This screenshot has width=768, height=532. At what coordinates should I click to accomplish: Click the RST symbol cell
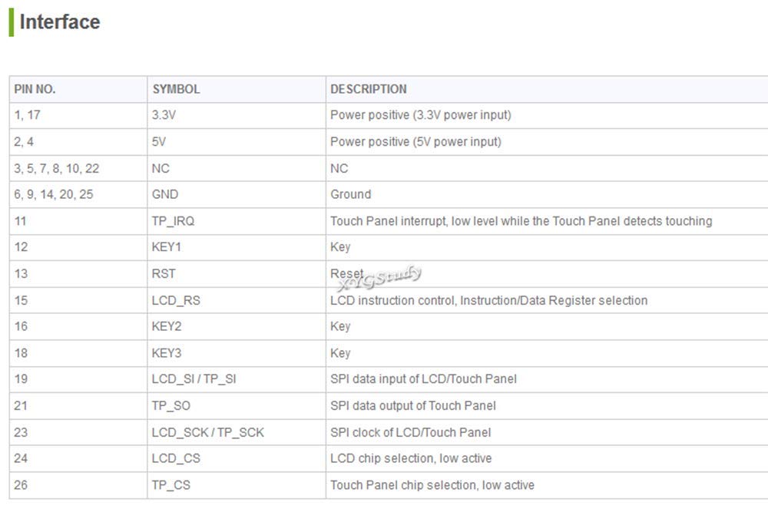pyautogui.click(x=237, y=273)
